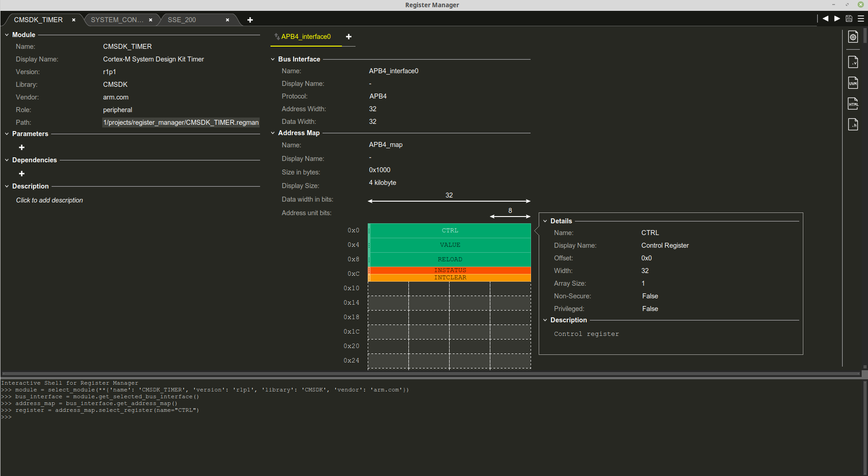Export the module as a Verilog .v file
This screenshot has width=868, height=476.
pos(853,62)
